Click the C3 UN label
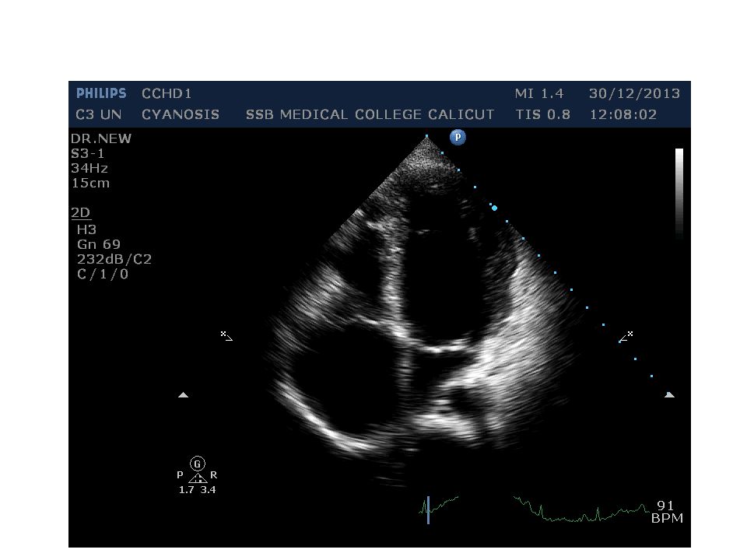The image size is (747, 560). click(99, 114)
